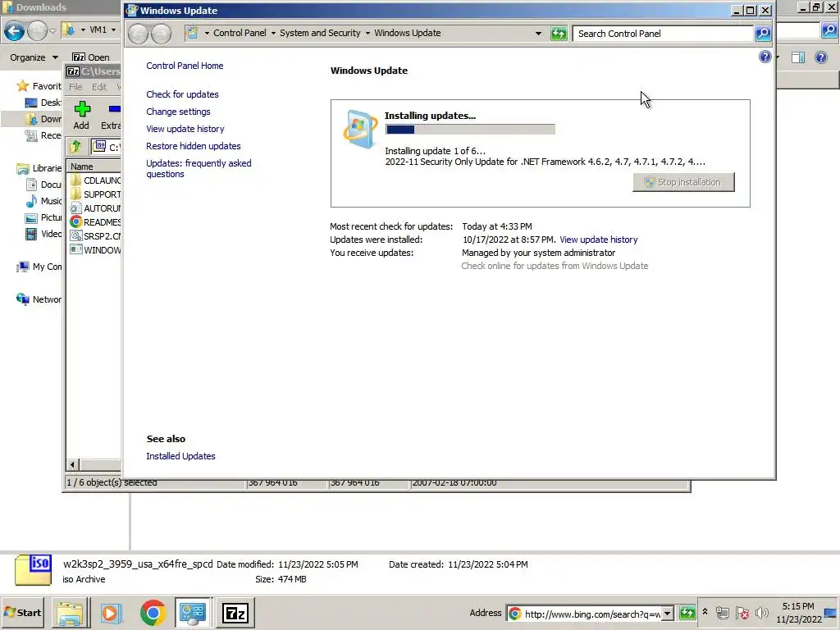The height and width of the screenshot is (630, 840).
Task: Expand System and Security breadcrumb arrow
Action: tap(367, 33)
